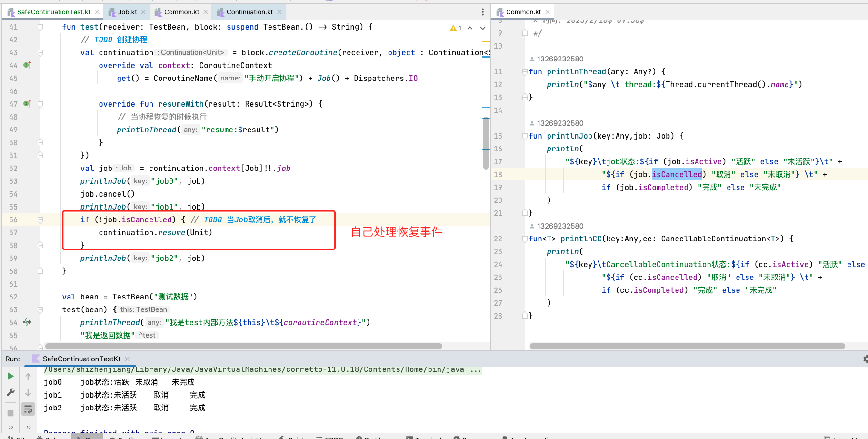Image resolution: width=868 pixels, height=439 pixels.
Task: Open the Run panel settings gear
Action: point(865,359)
